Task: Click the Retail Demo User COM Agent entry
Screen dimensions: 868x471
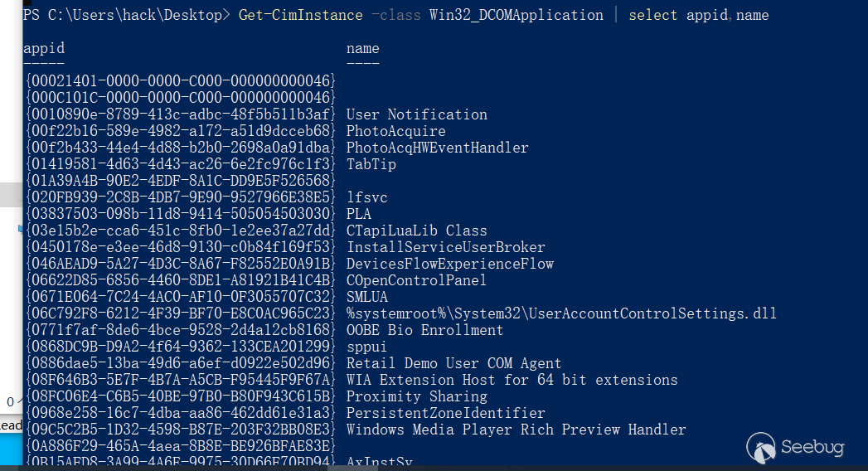Action: (x=453, y=363)
